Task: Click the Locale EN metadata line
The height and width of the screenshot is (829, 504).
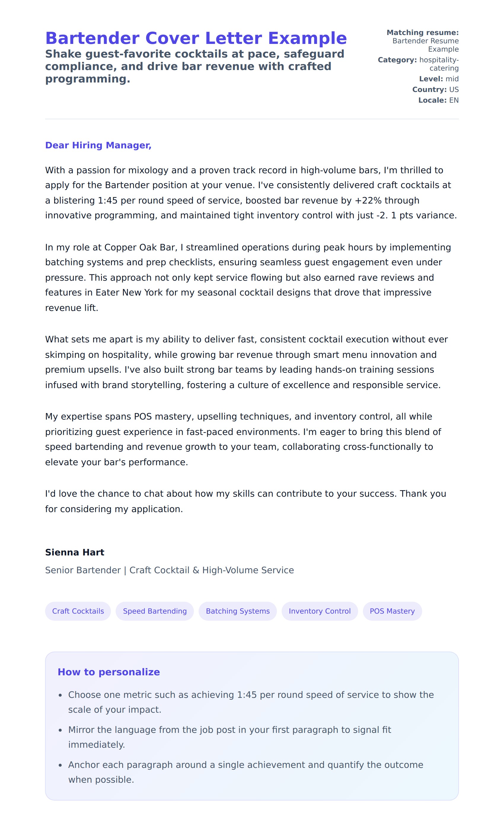Action: click(x=438, y=100)
